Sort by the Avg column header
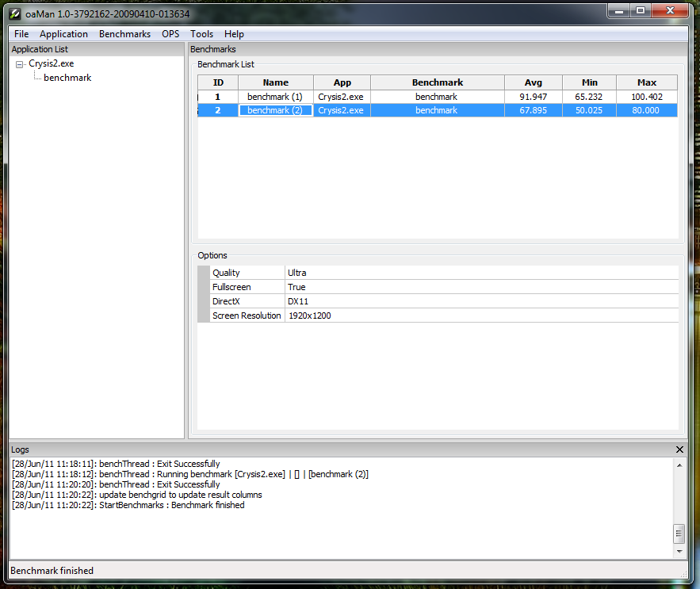The width and height of the screenshot is (700, 589). pyautogui.click(x=533, y=82)
